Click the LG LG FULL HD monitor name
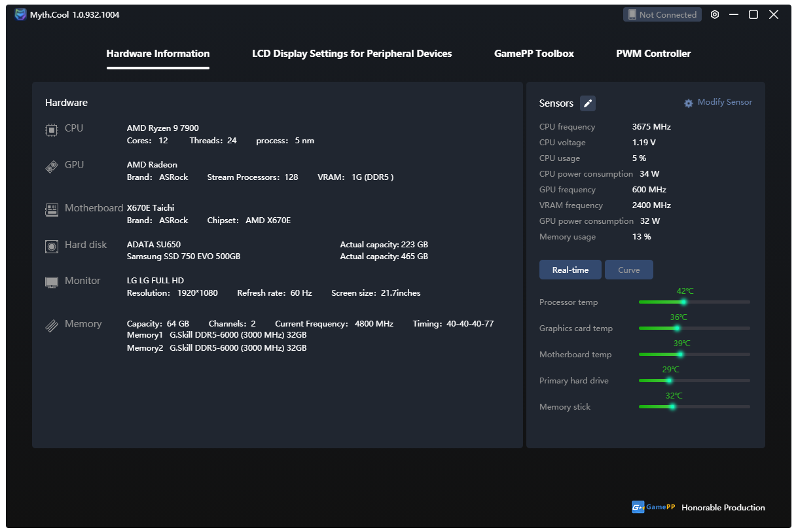This screenshot has width=796, height=532. pos(155,281)
